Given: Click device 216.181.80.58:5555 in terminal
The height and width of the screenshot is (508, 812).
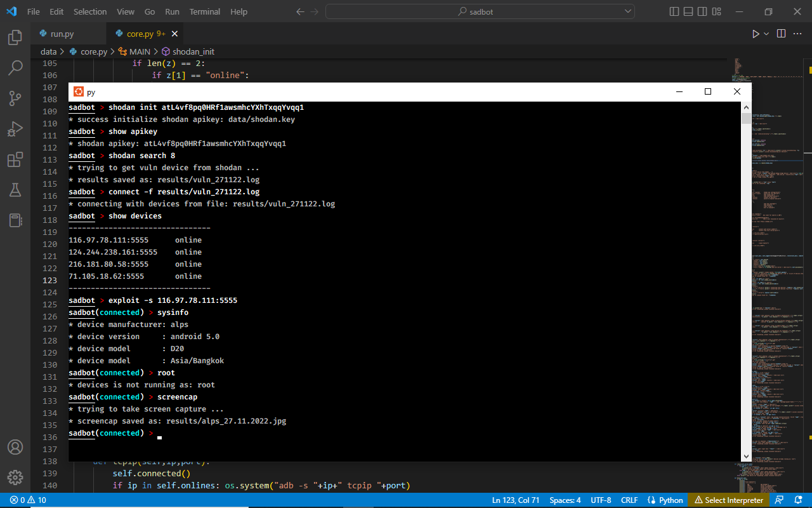Looking at the screenshot, I should pyautogui.click(x=108, y=264).
